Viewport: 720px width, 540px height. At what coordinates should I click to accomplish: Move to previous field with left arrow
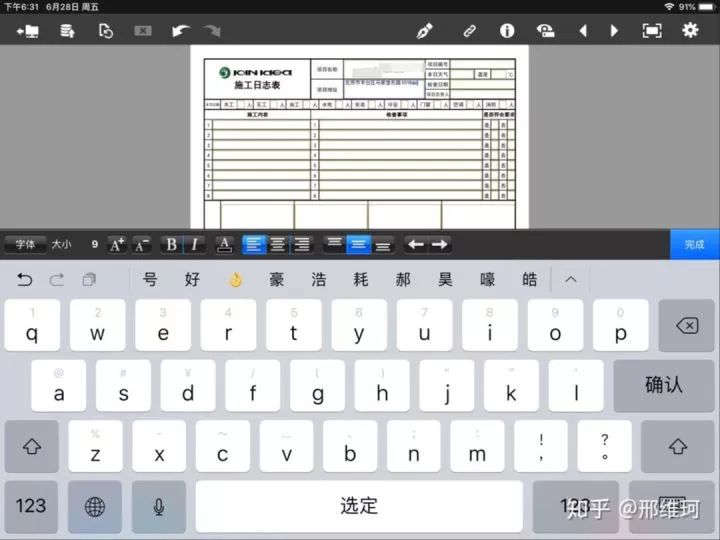coord(416,244)
